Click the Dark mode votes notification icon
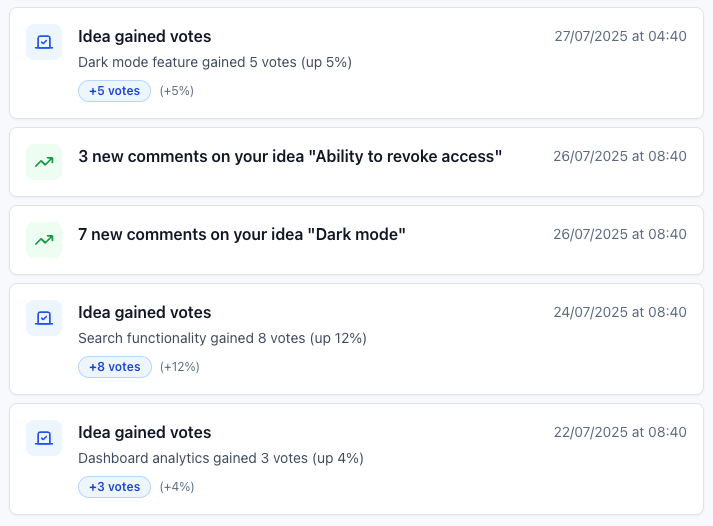713x526 pixels. (x=44, y=42)
